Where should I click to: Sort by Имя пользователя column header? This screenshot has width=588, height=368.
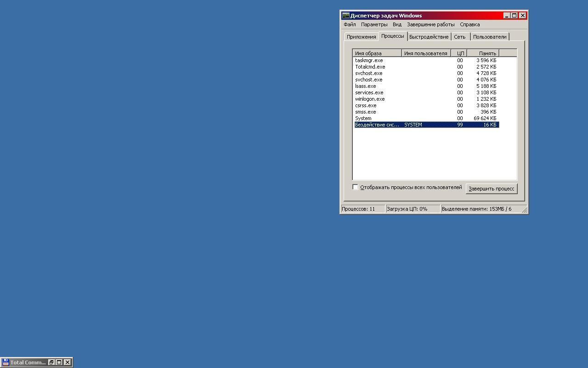click(426, 53)
